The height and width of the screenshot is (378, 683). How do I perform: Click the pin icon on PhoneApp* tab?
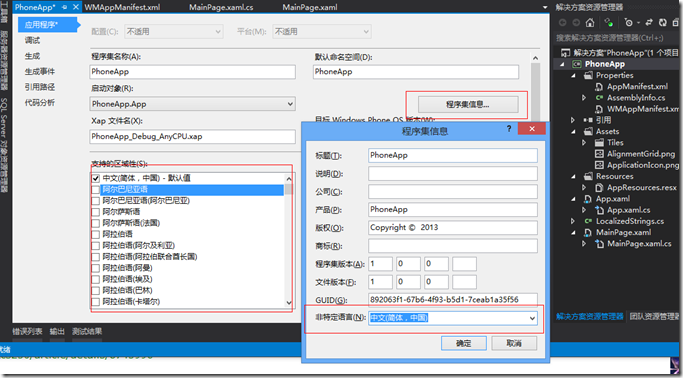tap(64, 7)
